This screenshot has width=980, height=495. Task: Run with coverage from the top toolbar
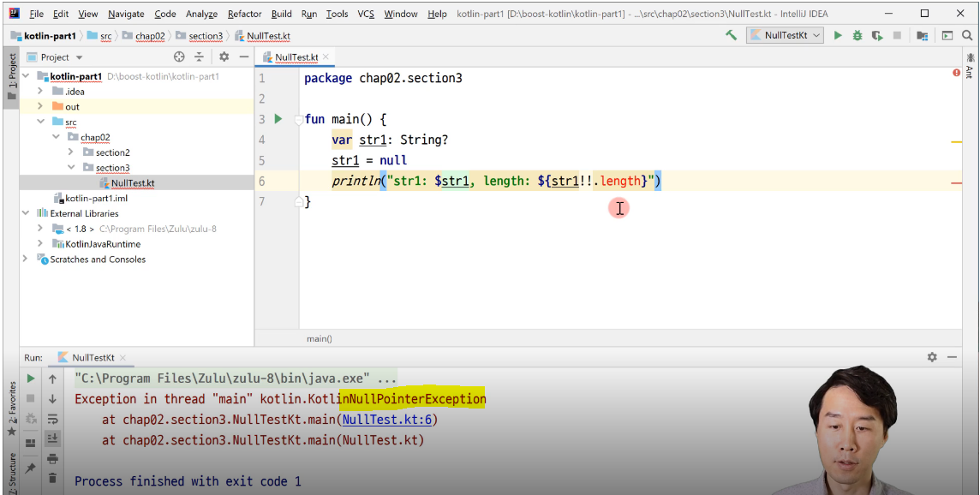click(877, 36)
